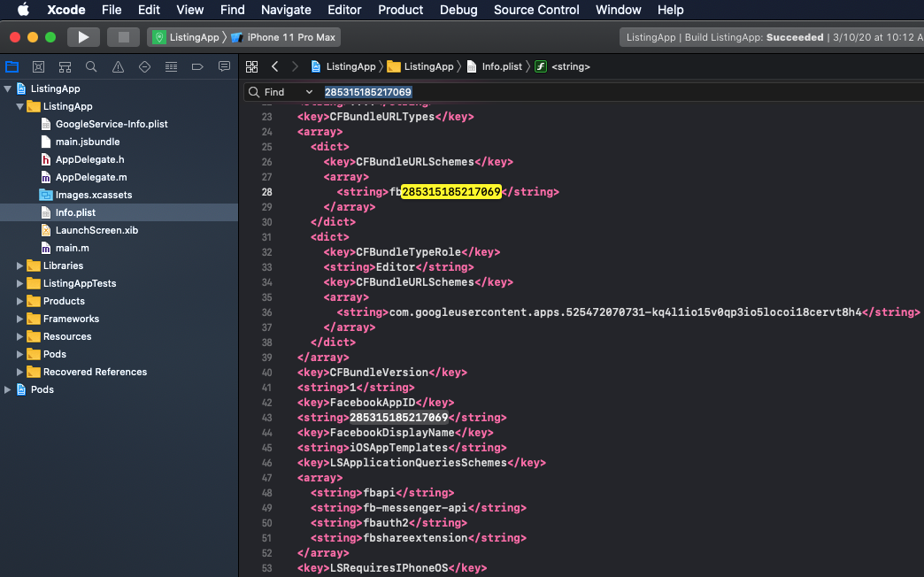Show the Find navigator
This screenshot has width=924, height=577.
pos(91,67)
